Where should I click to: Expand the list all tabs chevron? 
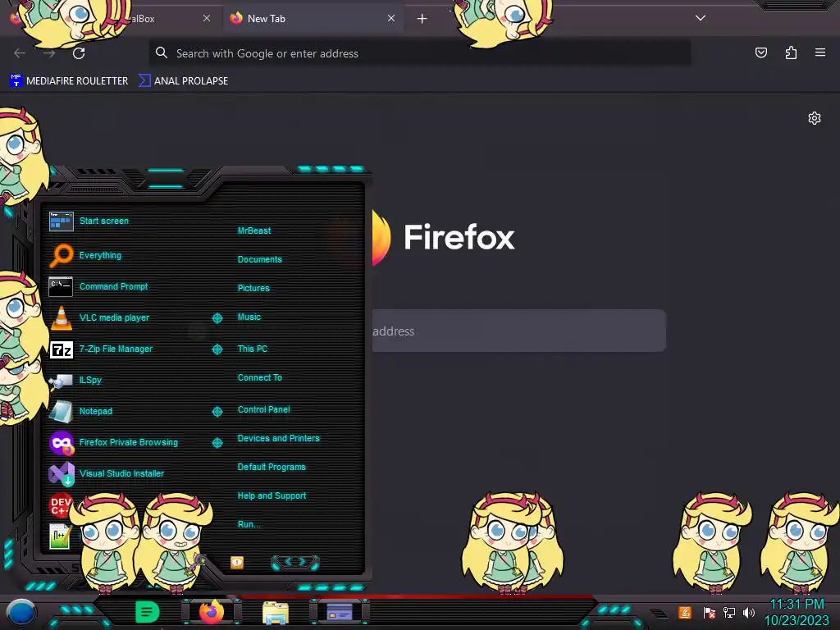pos(701,18)
